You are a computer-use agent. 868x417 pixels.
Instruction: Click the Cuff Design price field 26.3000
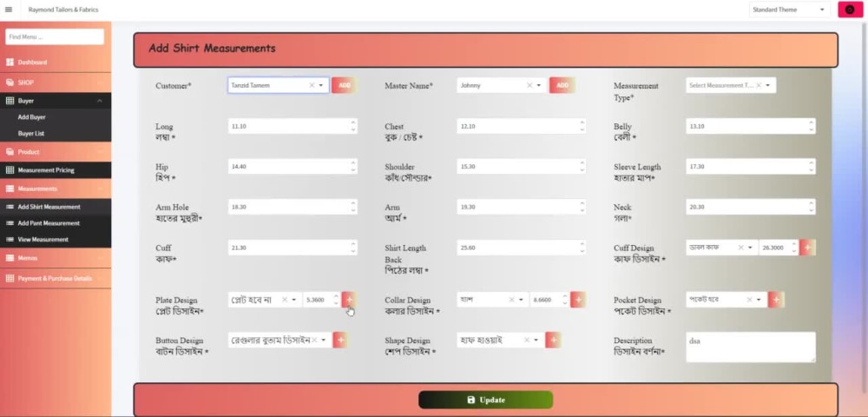[779, 248]
